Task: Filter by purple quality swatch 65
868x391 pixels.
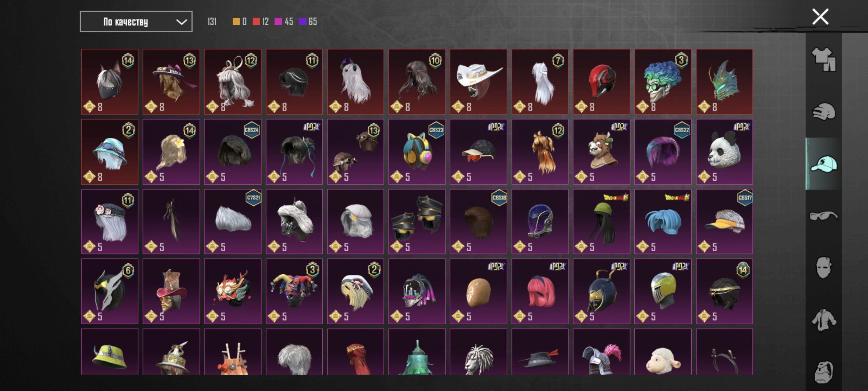Action: click(308, 21)
